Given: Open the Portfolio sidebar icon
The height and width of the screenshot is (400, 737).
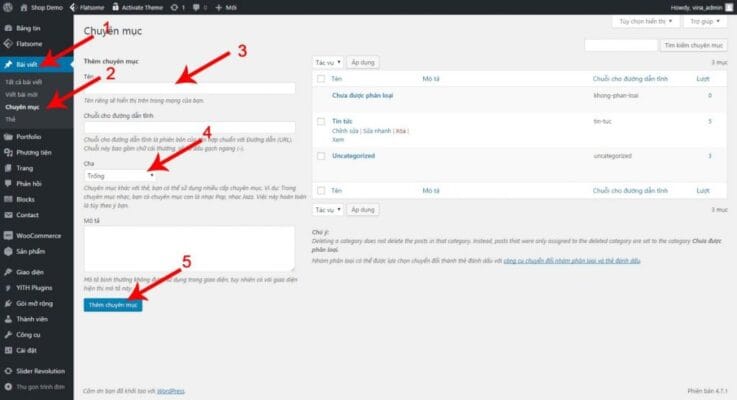Looking at the screenshot, I should [x=8, y=137].
